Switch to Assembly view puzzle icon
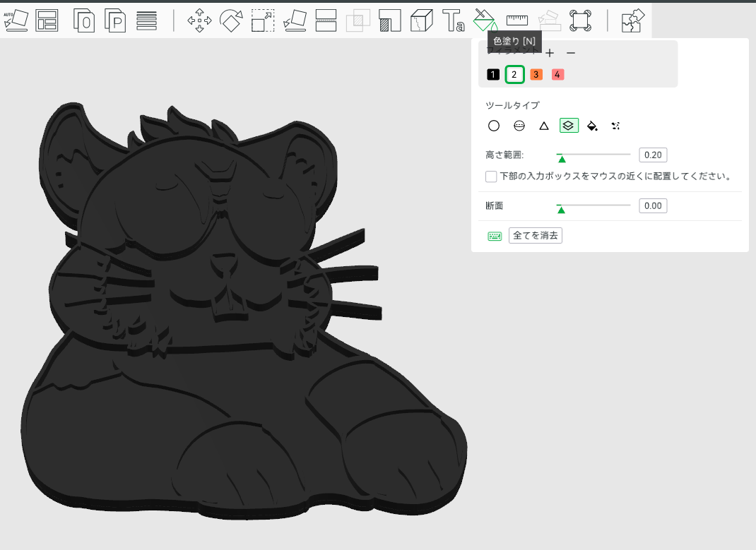The width and height of the screenshot is (756, 550). click(x=632, y=20)
